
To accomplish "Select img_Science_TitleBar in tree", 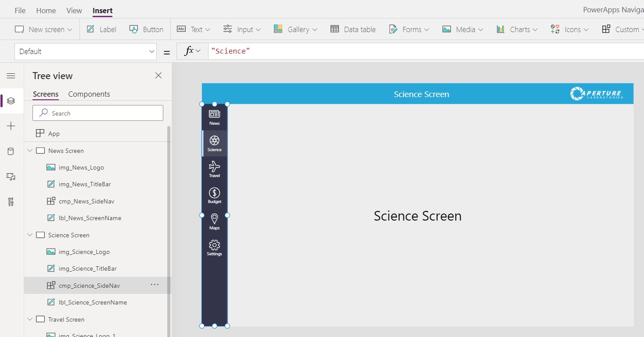I will (x=88, y=268).
